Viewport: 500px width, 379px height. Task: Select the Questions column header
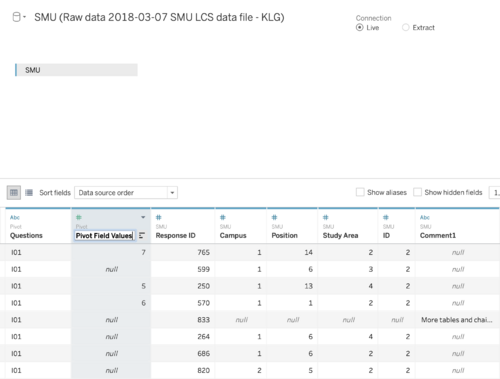pyautogui.click(x=38, y=226)
